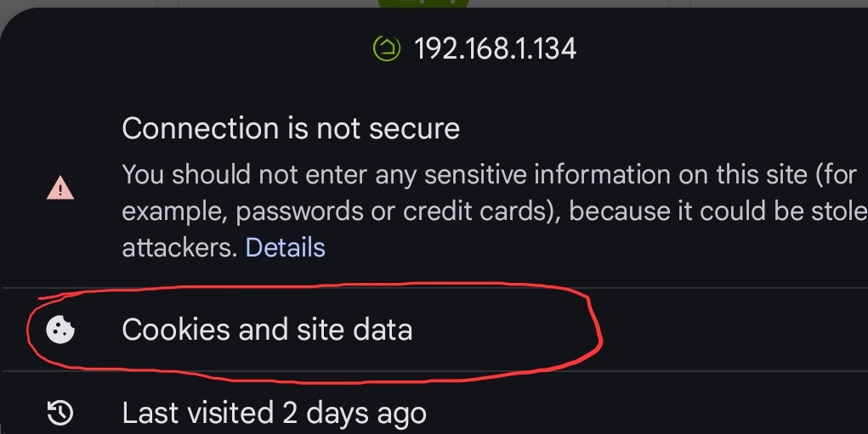Click the '2 days ago' text

(x=354, y=413)
